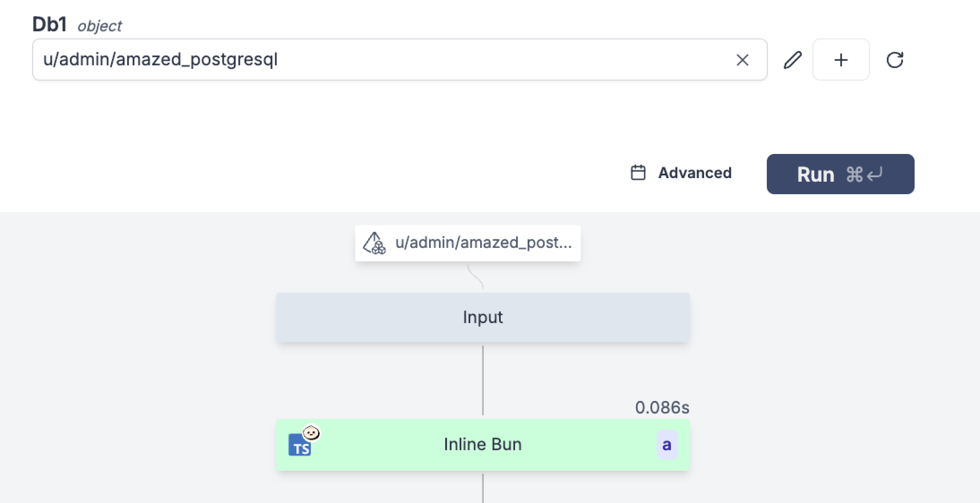Create a new resource using the plus icon

840,60
